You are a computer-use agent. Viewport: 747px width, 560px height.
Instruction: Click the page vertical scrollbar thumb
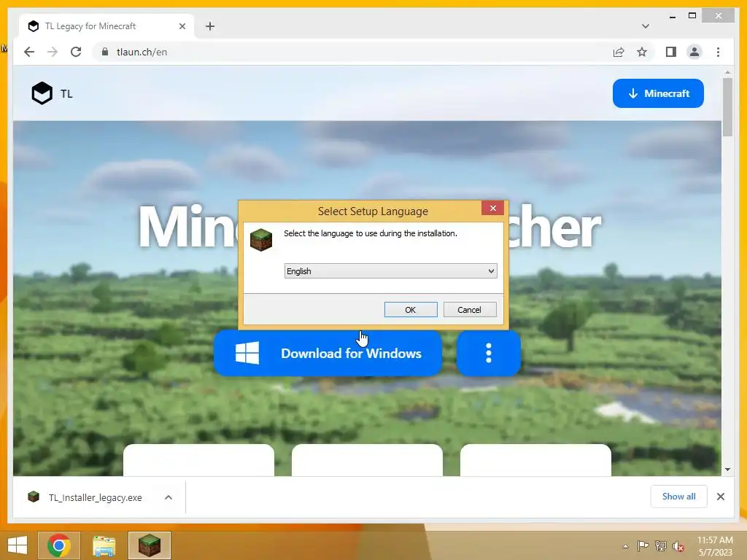point(727,107)
